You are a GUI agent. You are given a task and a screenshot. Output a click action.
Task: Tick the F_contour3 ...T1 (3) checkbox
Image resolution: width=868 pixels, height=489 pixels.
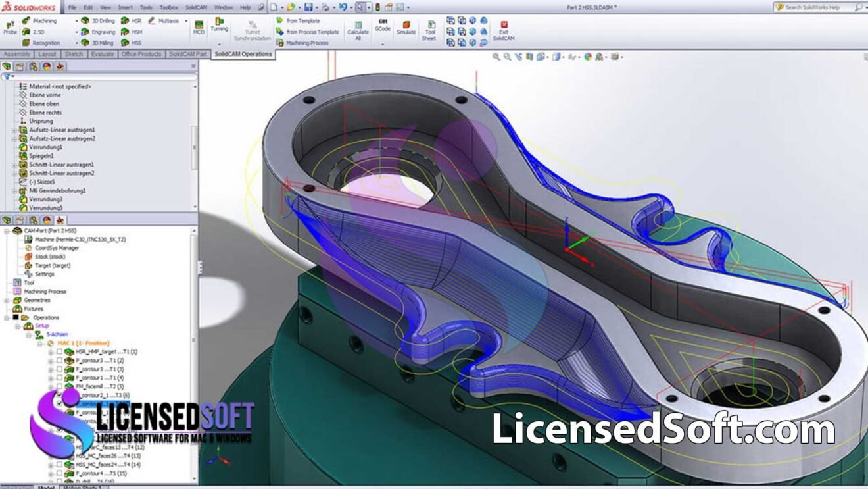(59, 369)
